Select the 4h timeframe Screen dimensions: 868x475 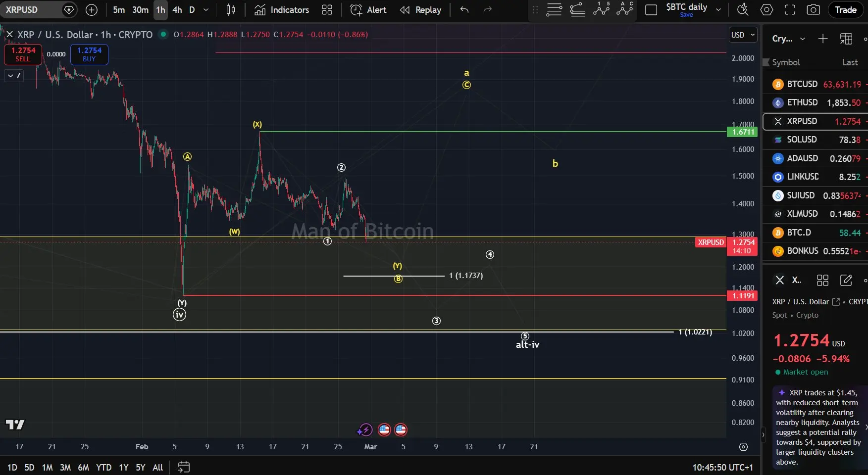(177, 10)
